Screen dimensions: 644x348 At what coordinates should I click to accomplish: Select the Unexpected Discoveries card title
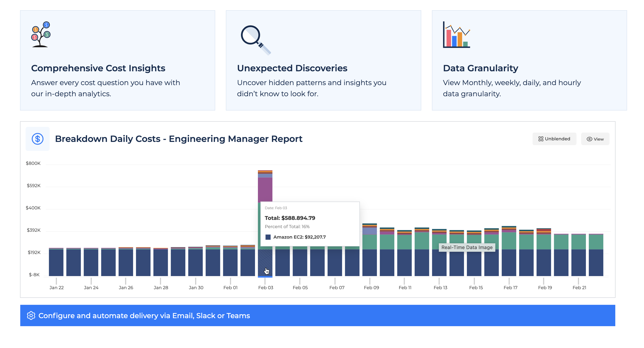coord(292,68)
